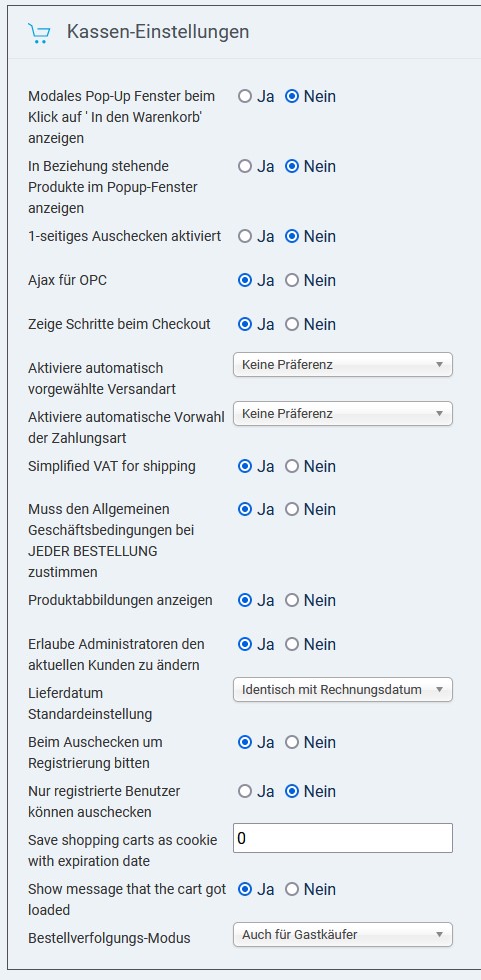Open the vorgewählte Versandart dropdown

(343, 364)
